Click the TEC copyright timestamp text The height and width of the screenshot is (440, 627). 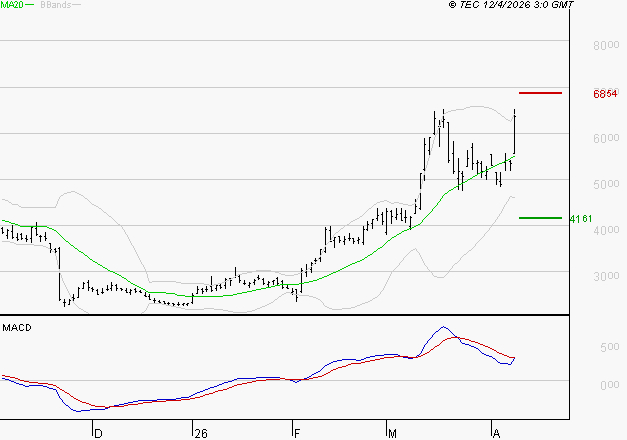point(511,5)
